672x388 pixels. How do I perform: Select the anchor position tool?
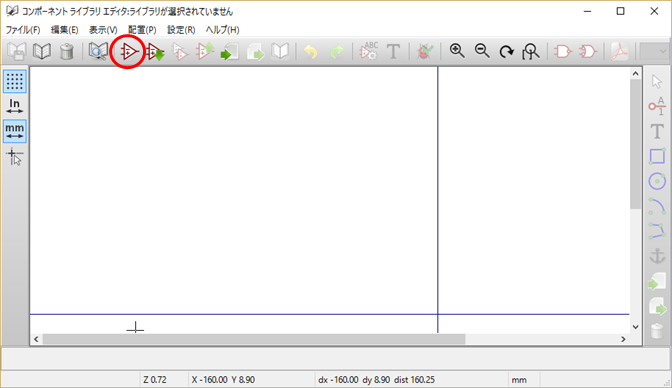pos(657,256)
